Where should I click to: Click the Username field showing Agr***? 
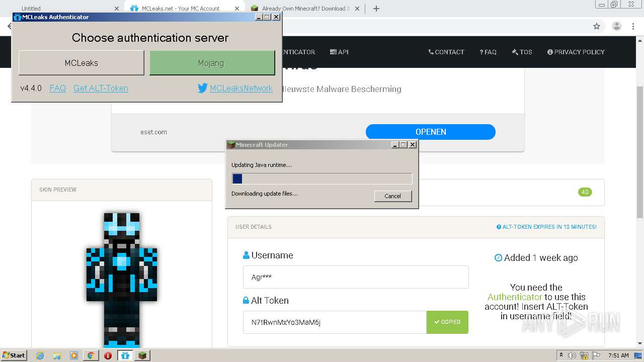[x=356, y=277]
